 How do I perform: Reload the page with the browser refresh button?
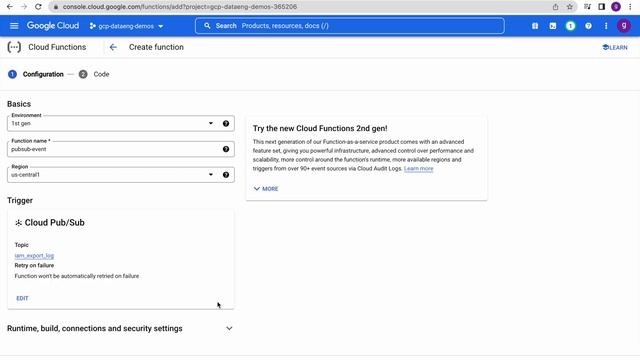(38, 7)
